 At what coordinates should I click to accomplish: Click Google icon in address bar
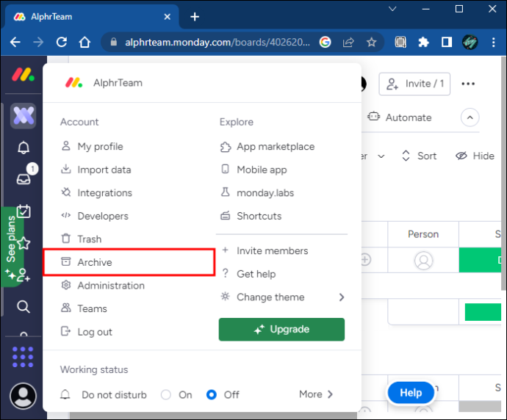[x=325, y=42]
